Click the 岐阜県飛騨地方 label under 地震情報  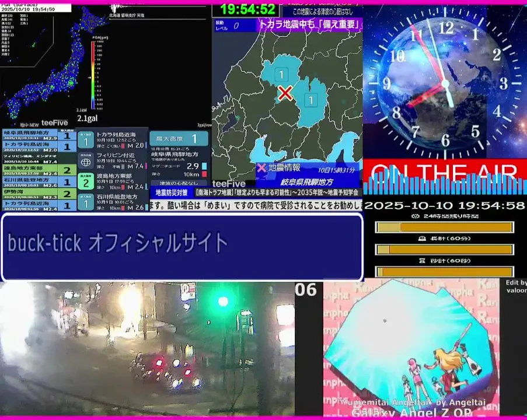pyautogui.click(x=307, y=182)
